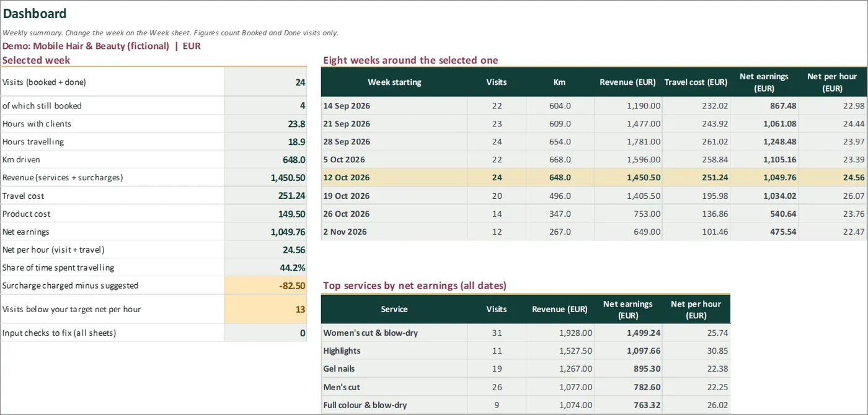This screenshot has width=868, height=415.
Task: Click the "Km driven" label
Action: pos(22,160)
